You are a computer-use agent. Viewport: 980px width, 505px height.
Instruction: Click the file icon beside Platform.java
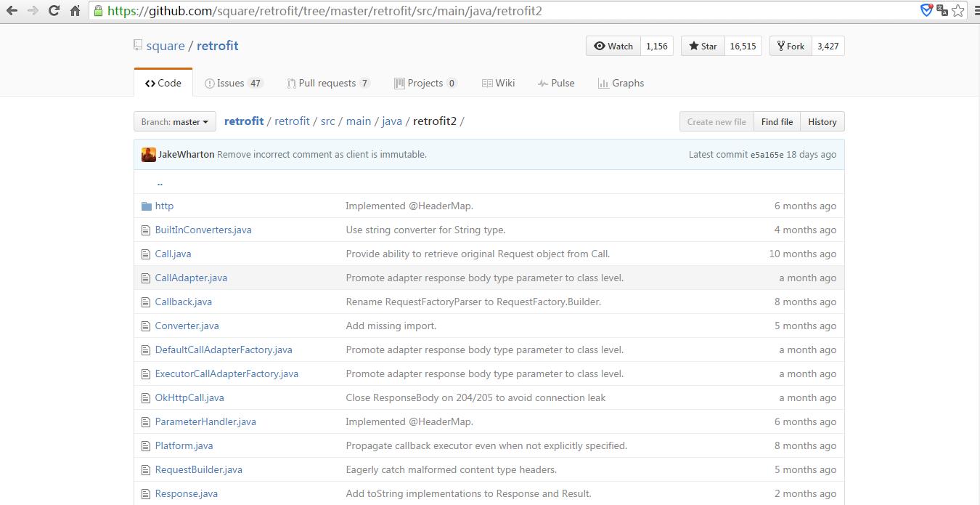[146, 446]
